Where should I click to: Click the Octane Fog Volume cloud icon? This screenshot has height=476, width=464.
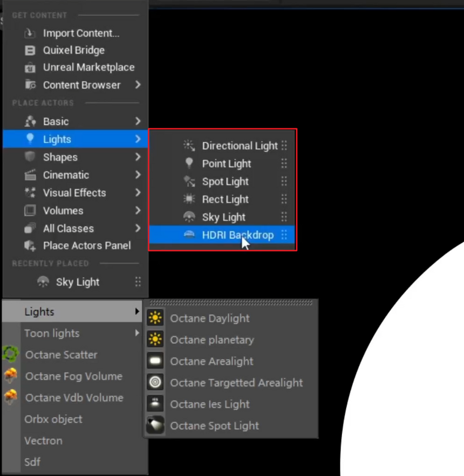coord(11,376)
